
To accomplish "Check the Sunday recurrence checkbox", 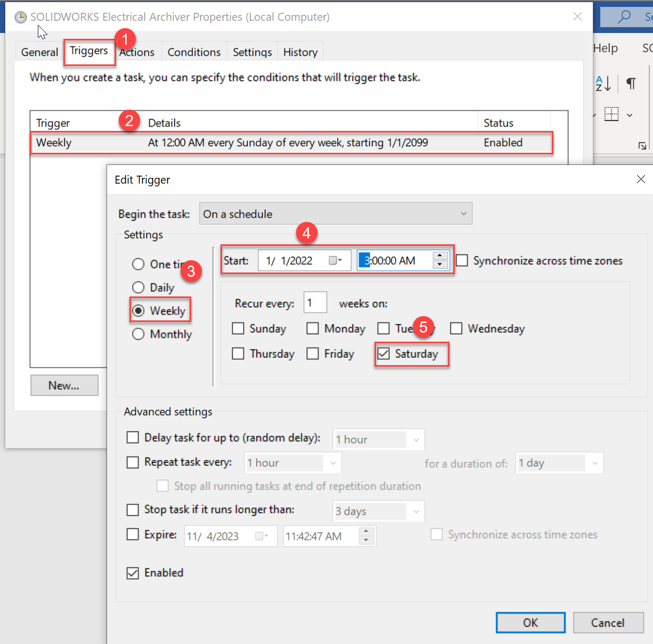I will tap(238, 328).
